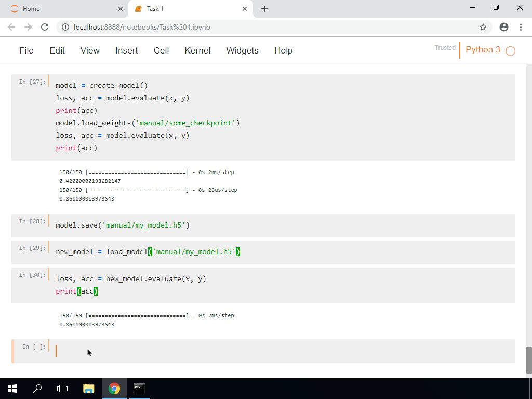Image resolution: width=532 pixels, height=399 pixels.
Task: Close the Task 1 tab
Action: (245, 9)
